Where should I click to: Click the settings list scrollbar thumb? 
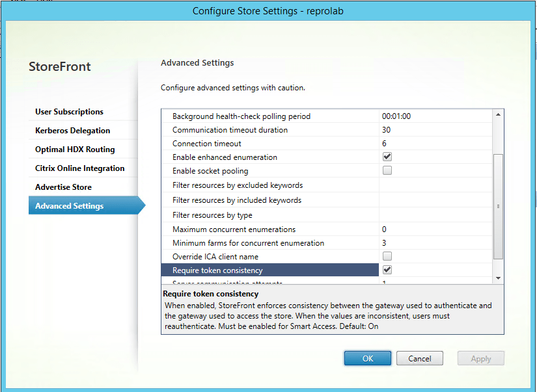[x=498, y=207]
